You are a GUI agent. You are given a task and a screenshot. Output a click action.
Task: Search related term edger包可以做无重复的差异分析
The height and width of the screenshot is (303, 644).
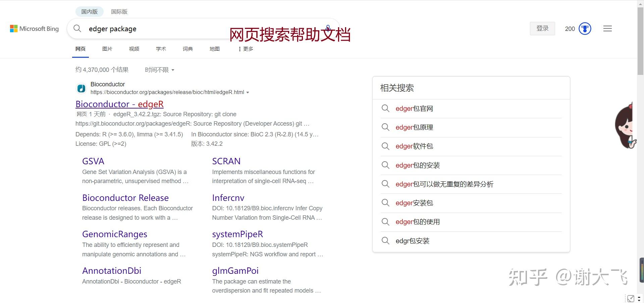pos(444,184)
